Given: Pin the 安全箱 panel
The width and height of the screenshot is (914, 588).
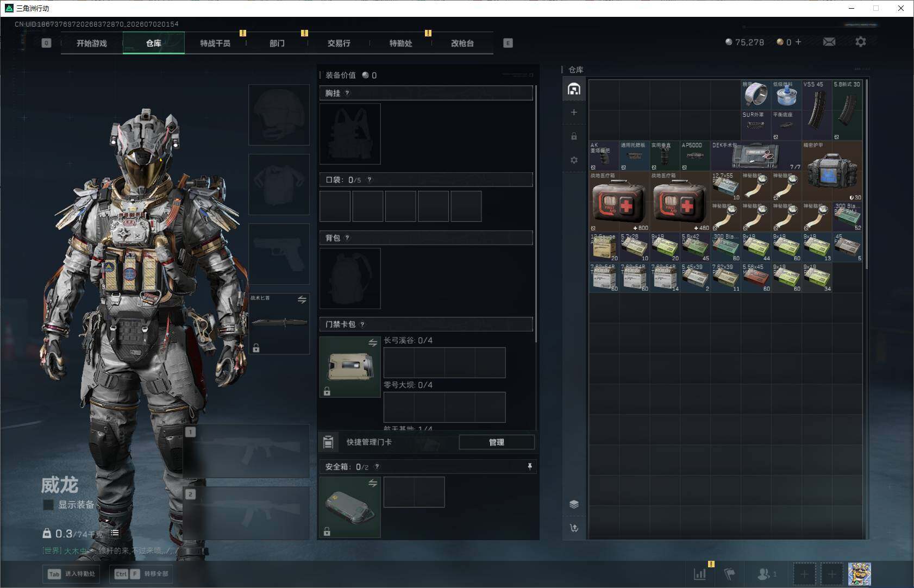Looking at the screenshot, I should [530, 467].
